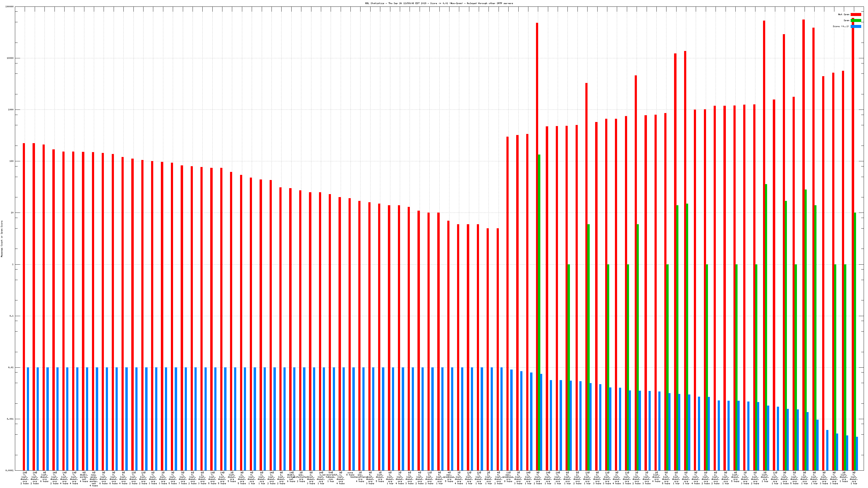Image resolution: width=868 pixels, height=488 pixels.
Task: Click the new.spam.dnsbl.sorbs.net 4 hops label
Action: (94, 479)
